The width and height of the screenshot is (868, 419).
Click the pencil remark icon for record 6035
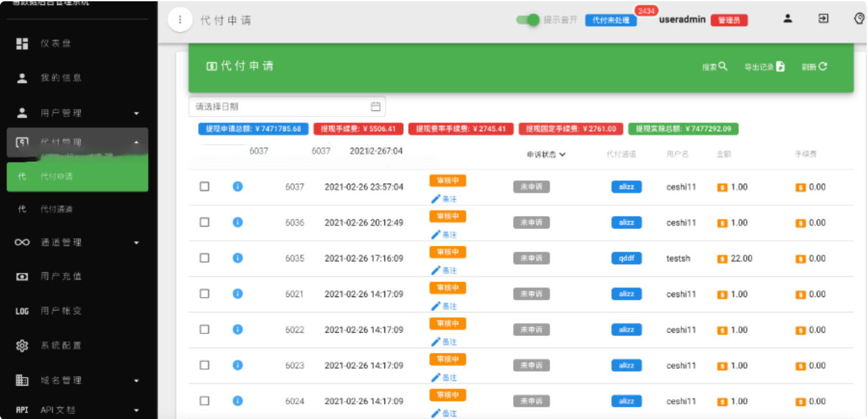[x=437, y=270]
